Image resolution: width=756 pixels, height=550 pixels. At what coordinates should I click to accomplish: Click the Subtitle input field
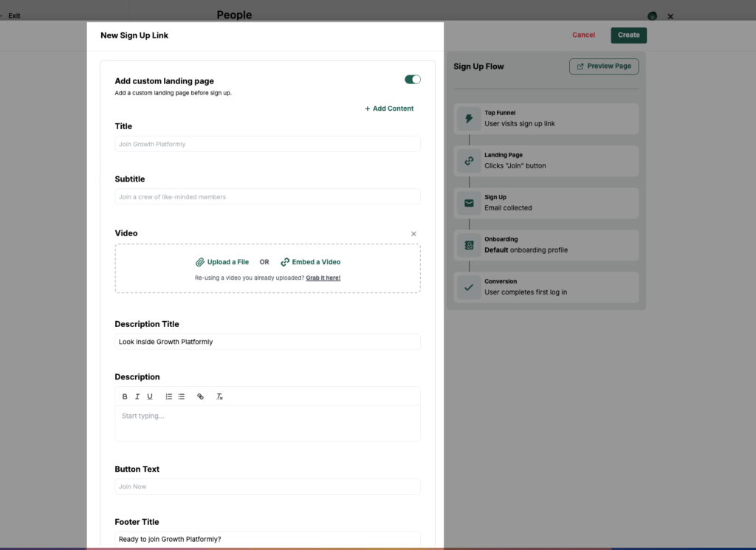267,196
